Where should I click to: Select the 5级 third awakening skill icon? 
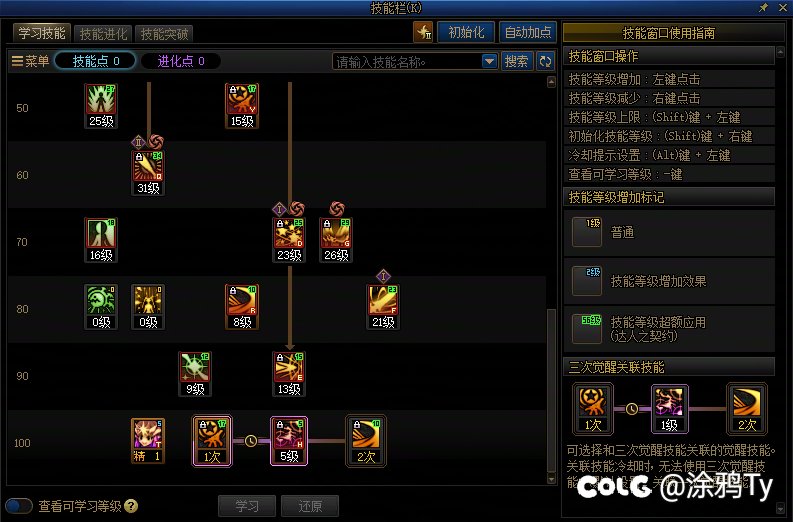(x=289, y=441)
